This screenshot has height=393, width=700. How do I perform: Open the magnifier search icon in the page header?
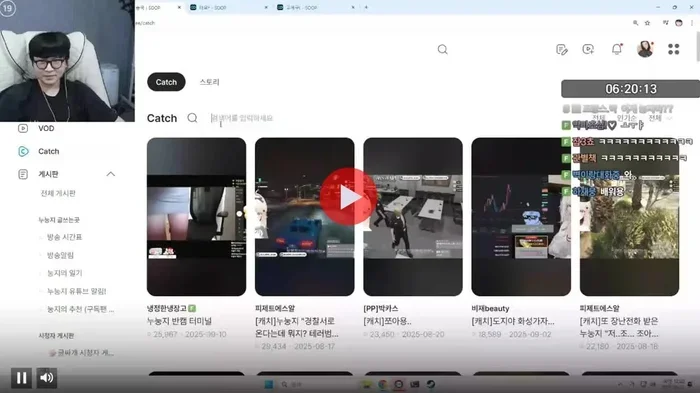[x=442, y=50]
